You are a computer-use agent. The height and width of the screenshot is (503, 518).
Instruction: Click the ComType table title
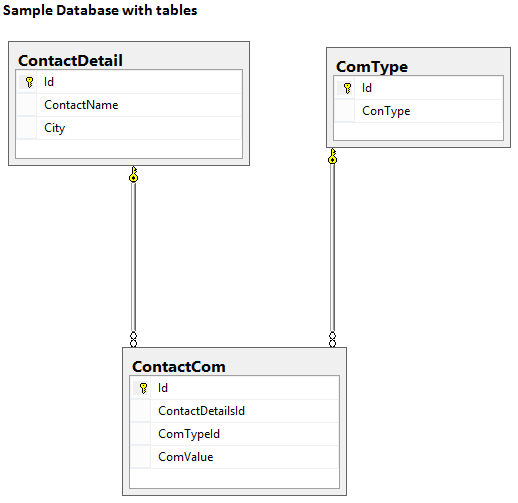click(372, 67)
